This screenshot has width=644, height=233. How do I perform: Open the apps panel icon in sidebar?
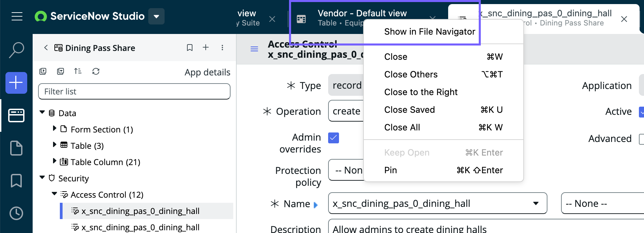(16, 115)
